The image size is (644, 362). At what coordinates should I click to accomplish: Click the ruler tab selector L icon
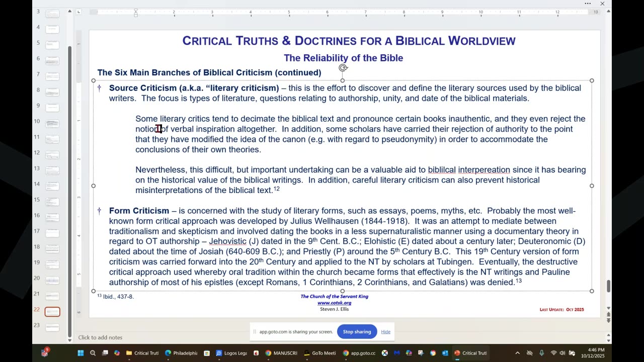tap(78, 12)
